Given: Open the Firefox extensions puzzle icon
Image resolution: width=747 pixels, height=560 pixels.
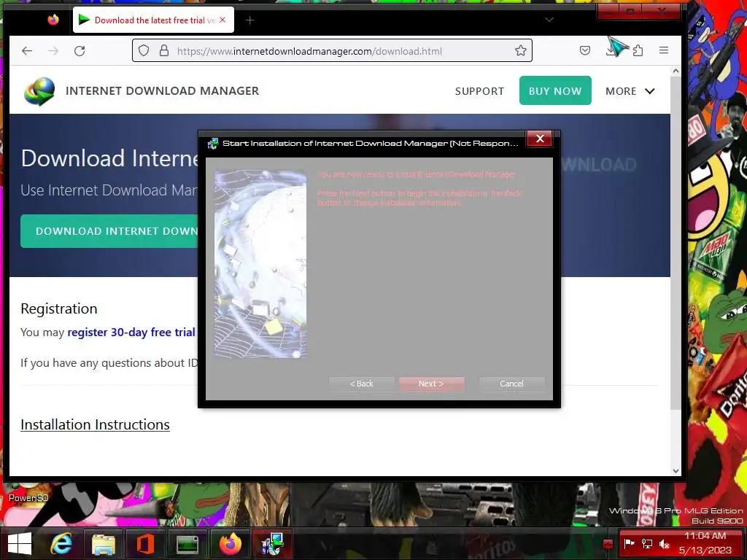Looking at the screenshot, I should [x=638, y=50].
